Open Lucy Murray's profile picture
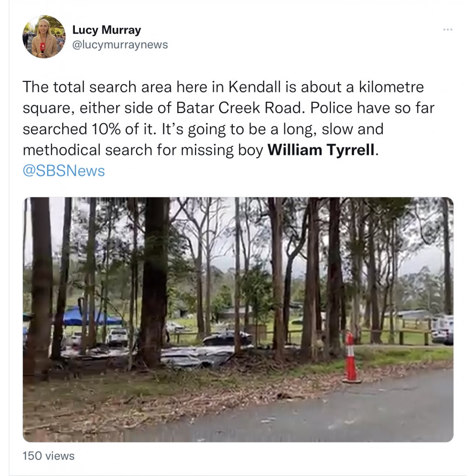467x476 pixels. (44, 37)
